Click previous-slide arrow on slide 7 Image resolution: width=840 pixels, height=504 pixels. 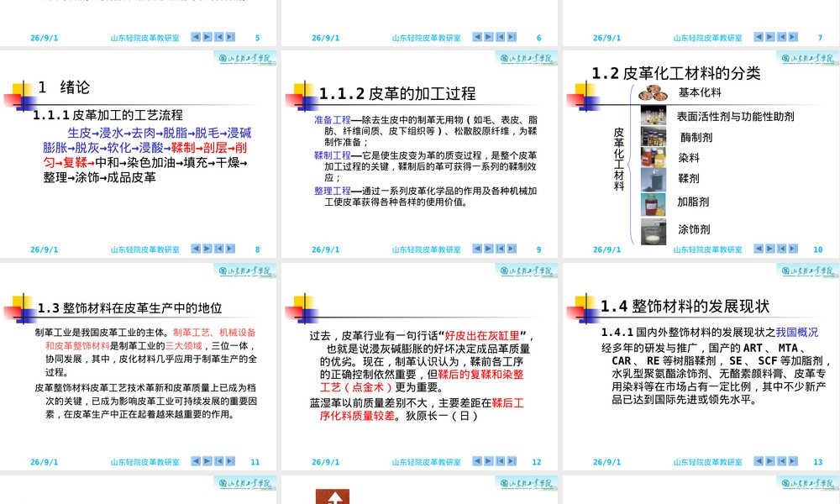[758, 37]
